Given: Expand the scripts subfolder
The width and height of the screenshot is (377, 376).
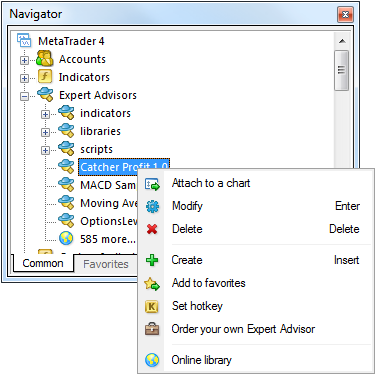Looking at the screenshot, I should (45, 150).
